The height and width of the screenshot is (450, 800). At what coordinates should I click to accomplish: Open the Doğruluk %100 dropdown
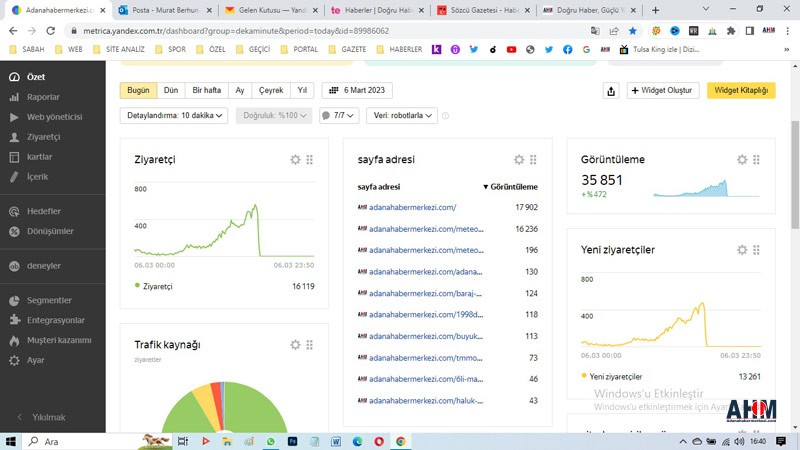(x=274, y=115)
